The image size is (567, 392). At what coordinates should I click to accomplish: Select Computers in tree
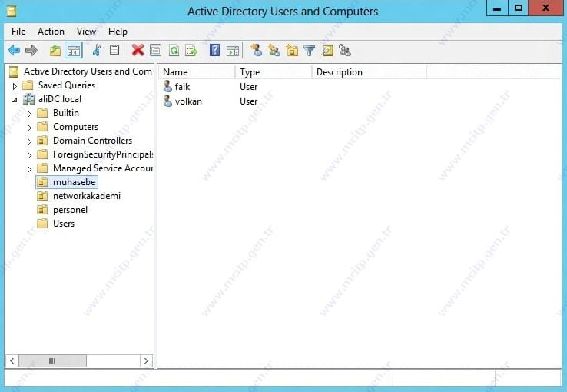tap(75, 127)
